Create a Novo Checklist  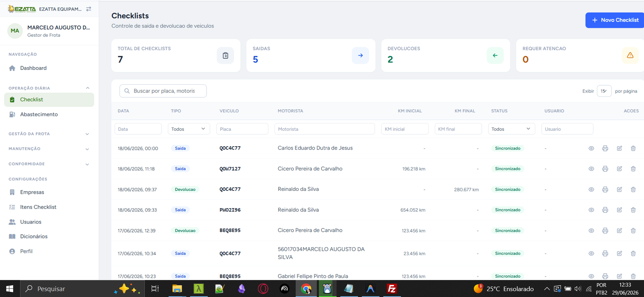[615, 20]
